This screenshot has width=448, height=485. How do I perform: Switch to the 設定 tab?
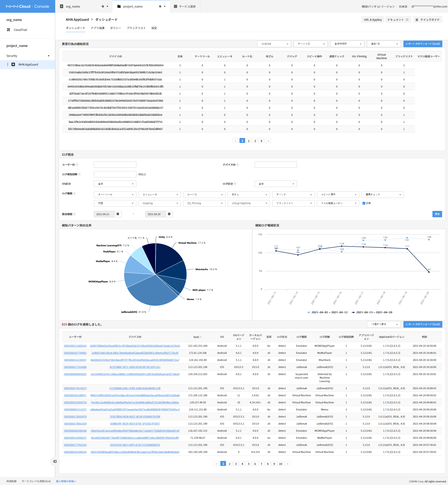pos(154,28)
